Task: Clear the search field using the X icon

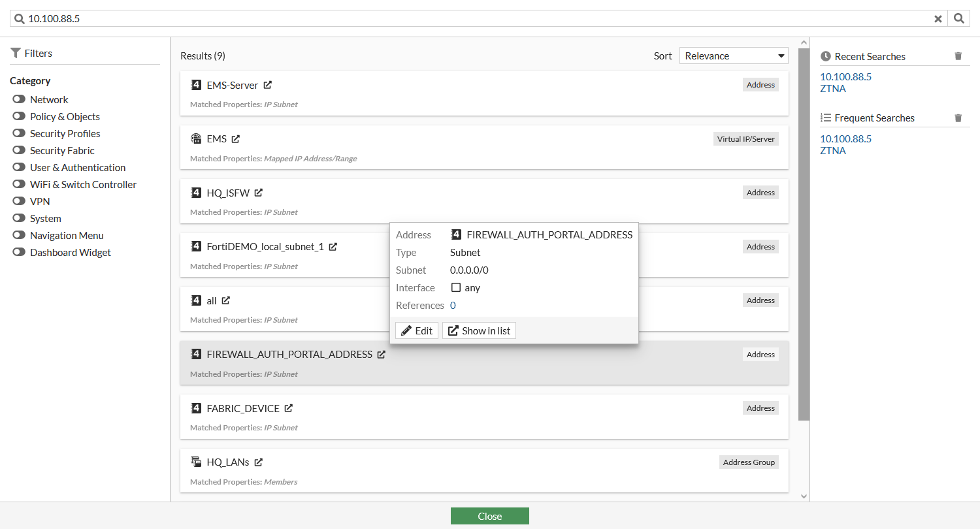Action: click(x=938, y=18)
